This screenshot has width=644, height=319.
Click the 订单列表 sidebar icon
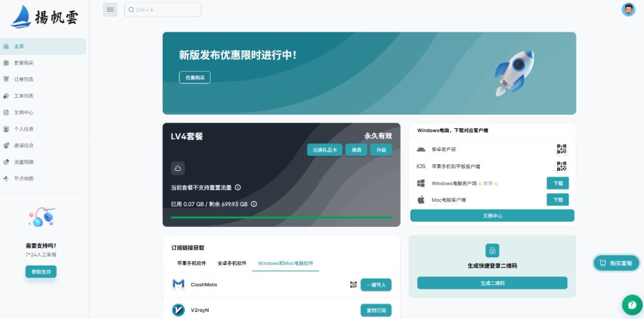click(x=6, y=79)
